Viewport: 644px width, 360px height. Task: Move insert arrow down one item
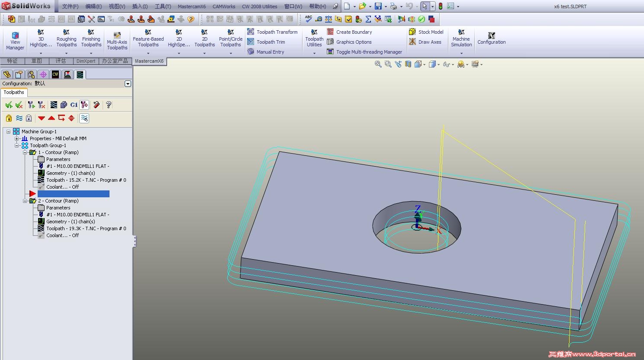tap(42, 118)
